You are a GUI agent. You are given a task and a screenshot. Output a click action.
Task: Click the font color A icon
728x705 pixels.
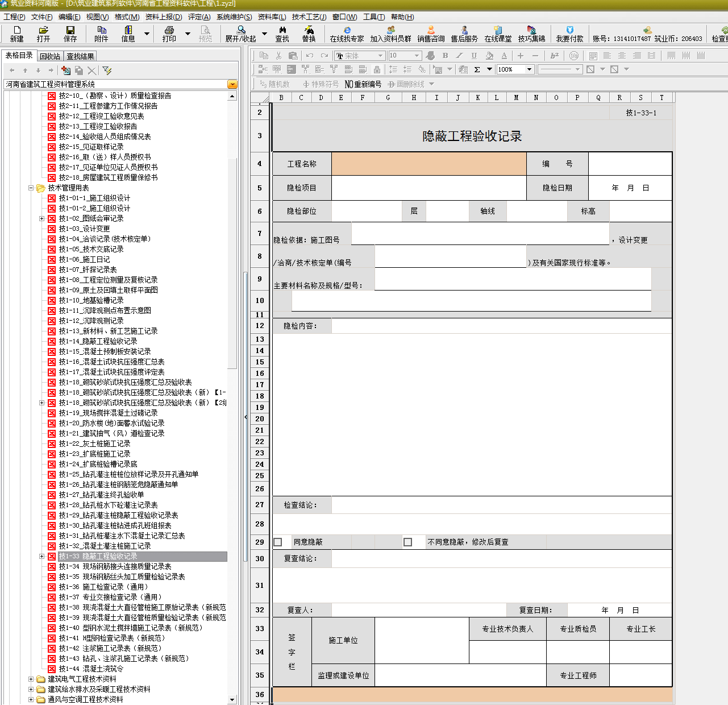[x=504, y=55]
